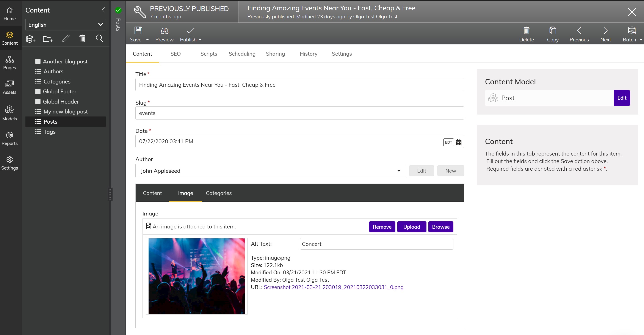This screenshot has width=644, height=335.
Task: Click the add content item icon
Action: pyautogui.click(x=30, y=39)
